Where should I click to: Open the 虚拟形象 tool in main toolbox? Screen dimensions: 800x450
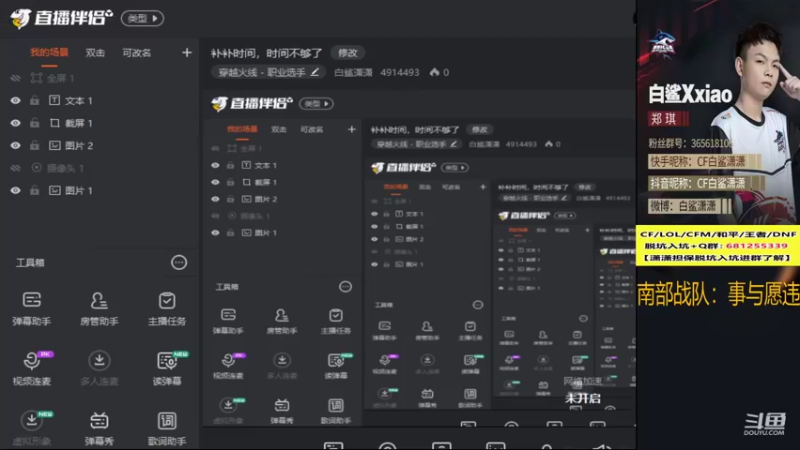32,428
